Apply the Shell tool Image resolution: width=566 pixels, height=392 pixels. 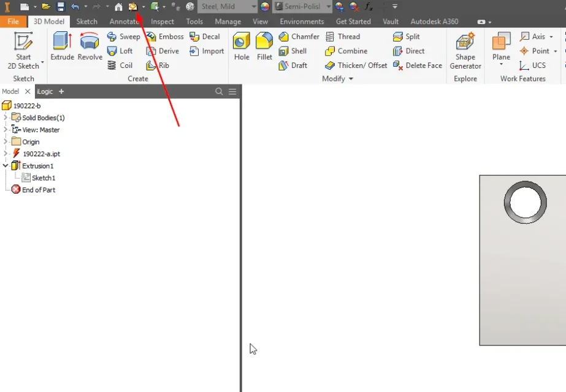(293, 51)
